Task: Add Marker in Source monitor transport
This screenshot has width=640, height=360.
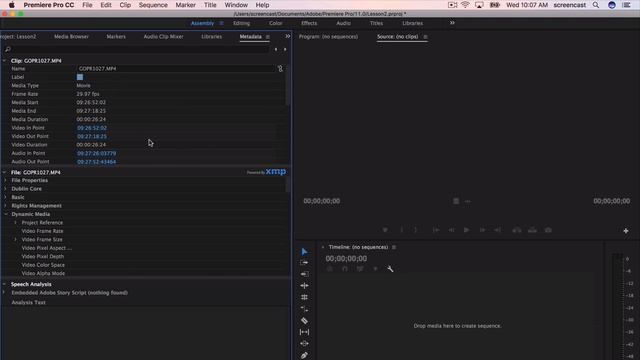Action: (x=385, y=230)
